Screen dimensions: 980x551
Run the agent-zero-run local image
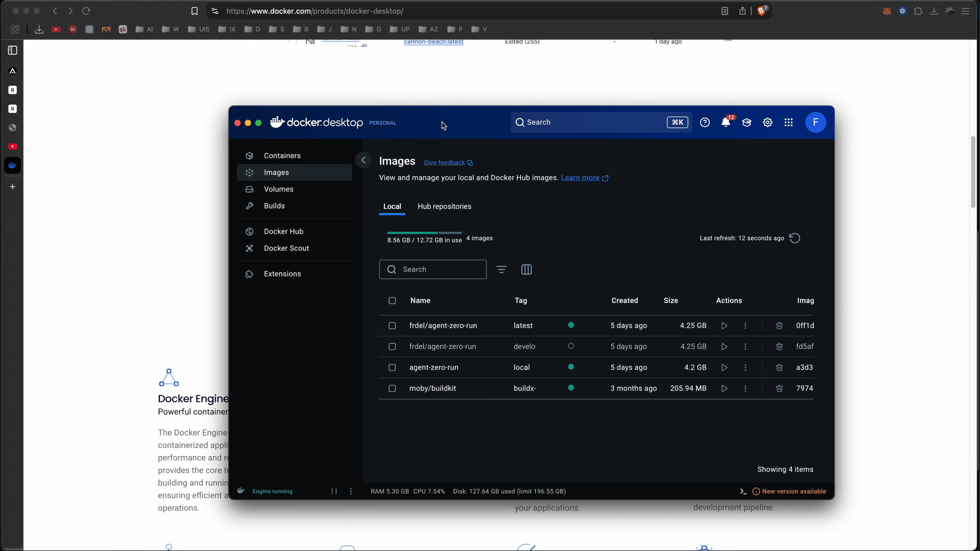(x=724, y=368)
